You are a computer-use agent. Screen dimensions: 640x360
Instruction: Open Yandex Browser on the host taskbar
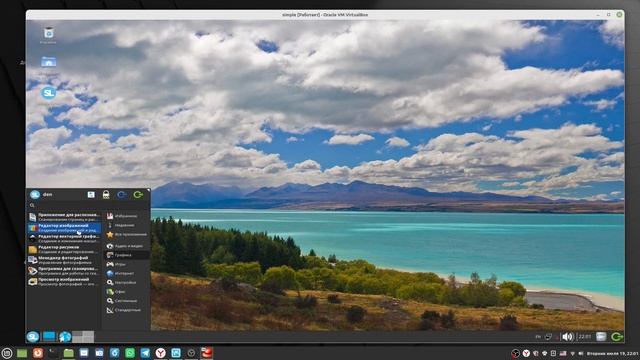(x=160, y=353)
